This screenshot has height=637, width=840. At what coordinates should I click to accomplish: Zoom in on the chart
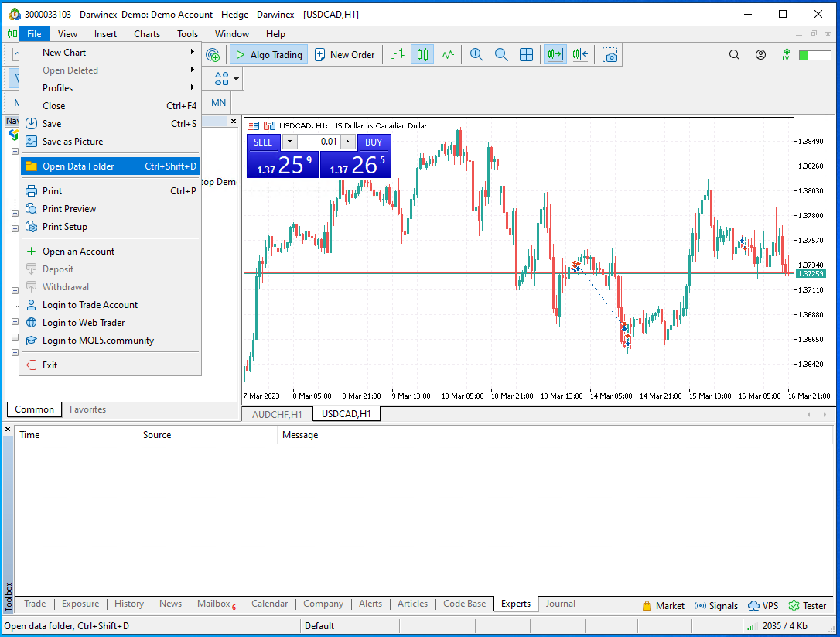point(476,55)
